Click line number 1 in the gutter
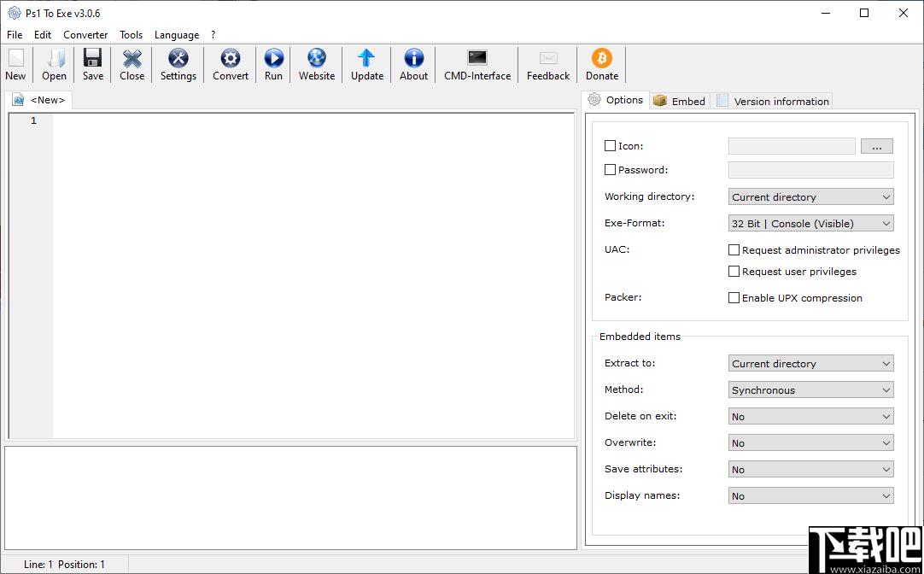The width and height of the screenshot is (924, 574). point(33,120)
